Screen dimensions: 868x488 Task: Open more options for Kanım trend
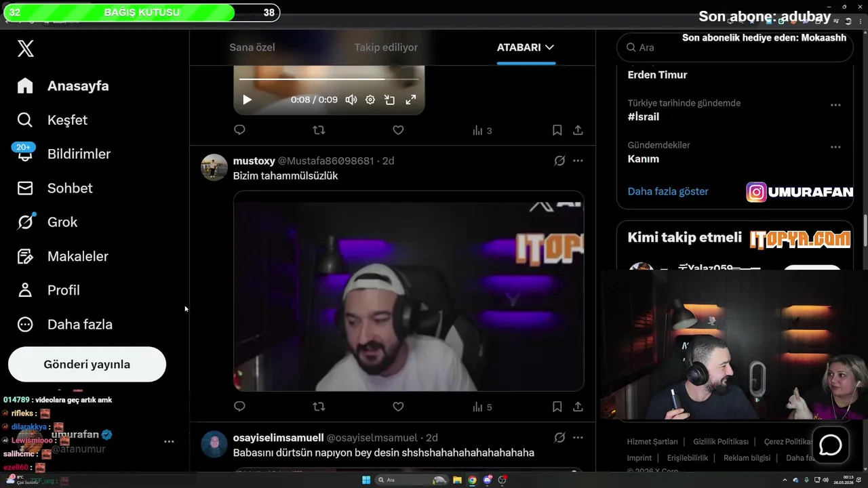point(835,147)
